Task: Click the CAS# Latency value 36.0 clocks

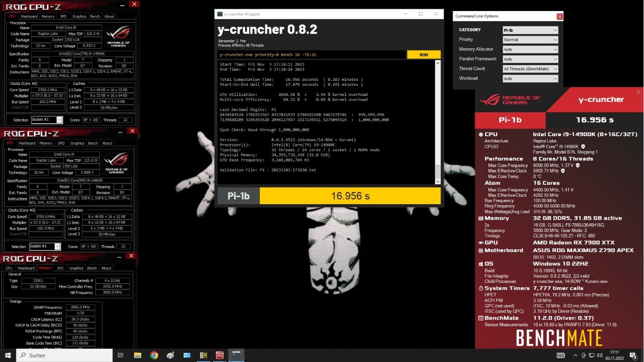Action: click(80, 319)
